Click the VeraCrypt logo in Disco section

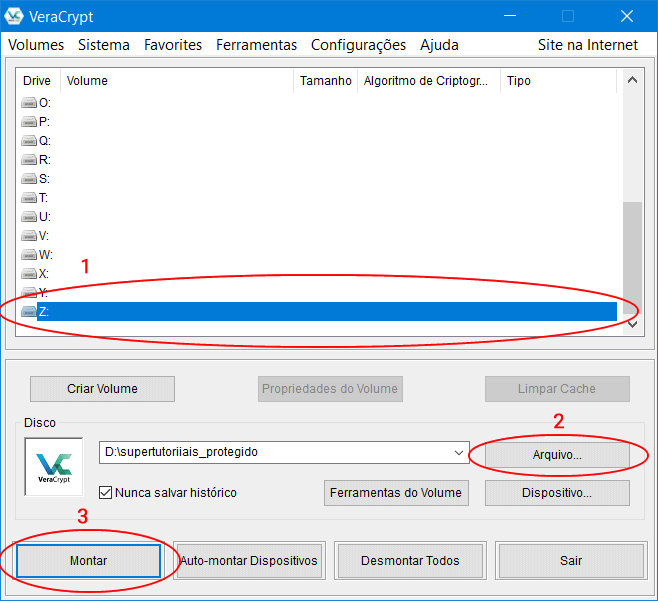pyautogui.click(x=54, y=465)
